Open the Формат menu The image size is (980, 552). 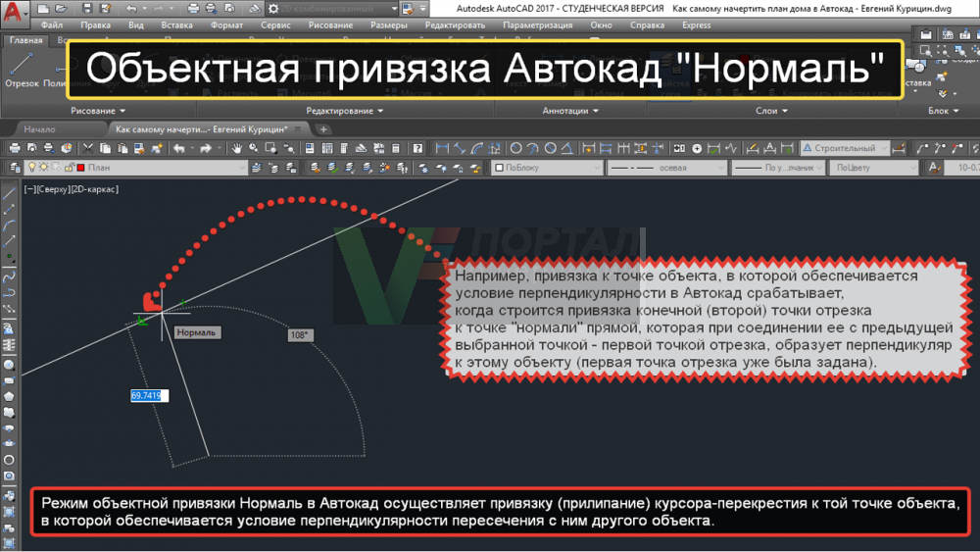[x=227, y=24]
